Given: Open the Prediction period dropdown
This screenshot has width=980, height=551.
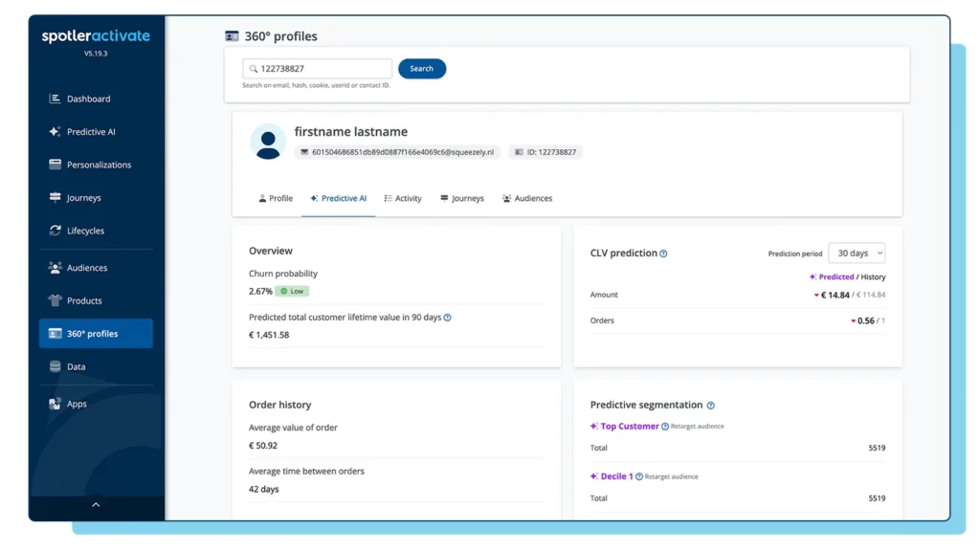Looking at the screenshot, I should point(856,253).
